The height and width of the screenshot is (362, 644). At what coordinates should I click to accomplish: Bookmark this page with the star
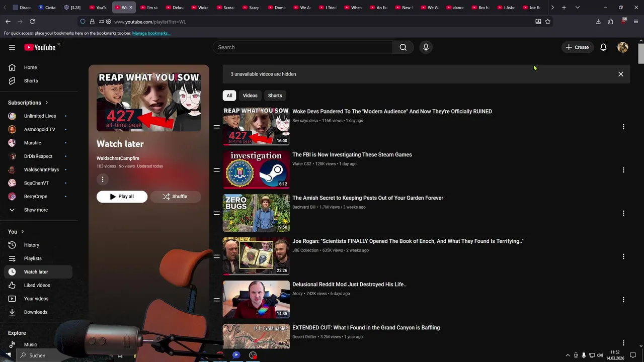click(x=548, y=22)
